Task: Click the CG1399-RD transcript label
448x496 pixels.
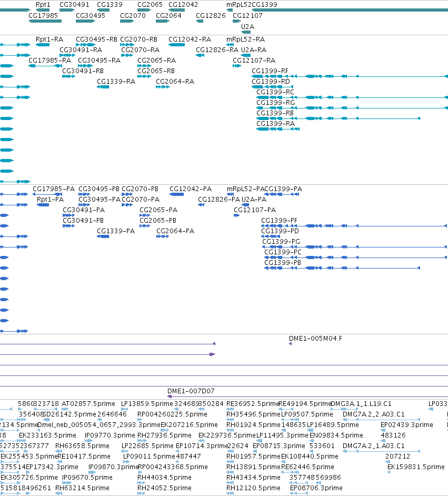Action: pyautogui.click(x=271, y=81)
